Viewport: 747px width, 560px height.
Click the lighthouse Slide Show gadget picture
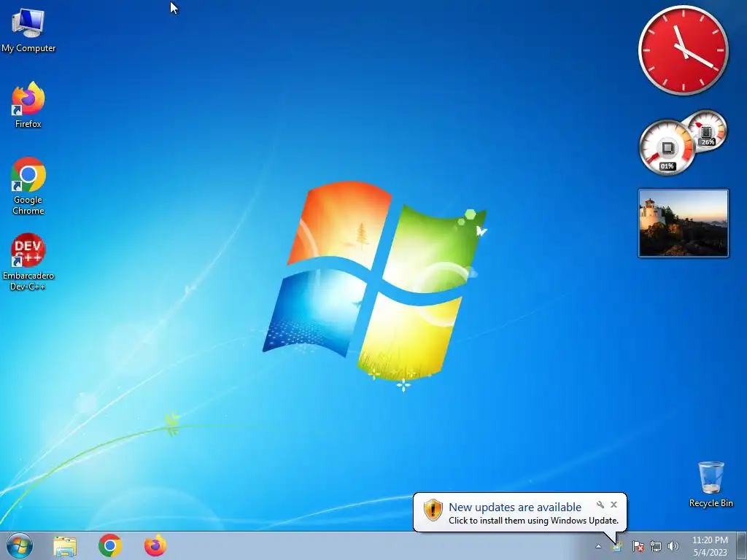click(683, 223)
